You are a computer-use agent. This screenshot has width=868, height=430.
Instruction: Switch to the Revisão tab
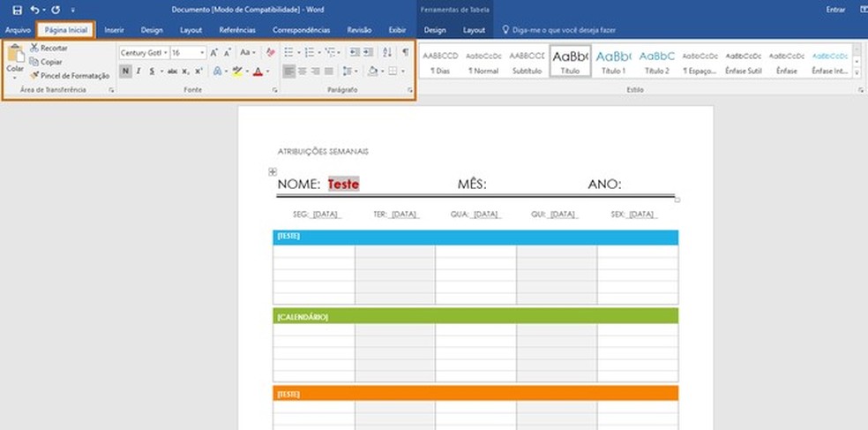coord(359,30)
